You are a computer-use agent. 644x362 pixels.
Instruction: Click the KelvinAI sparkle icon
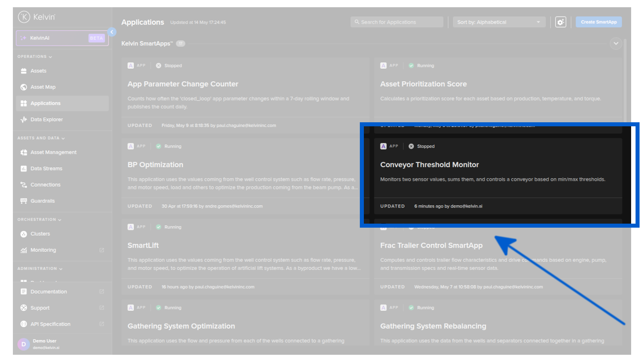(23, 38)
